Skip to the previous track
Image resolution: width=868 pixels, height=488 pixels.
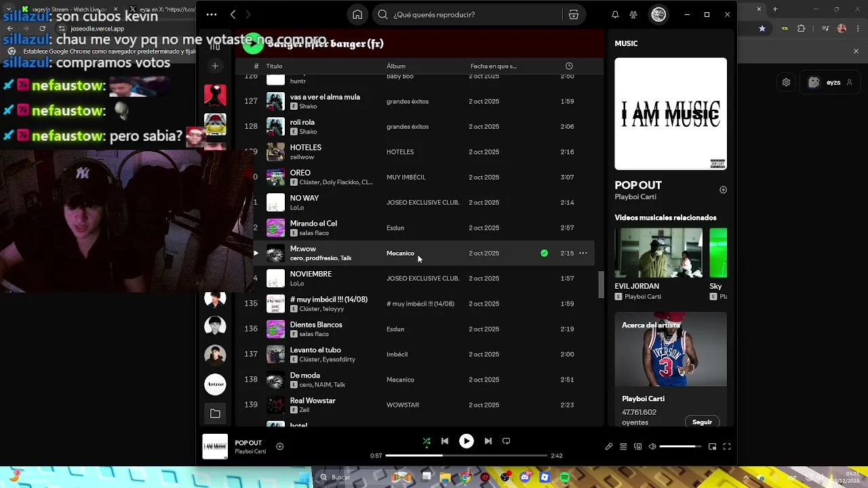[445, 441]
